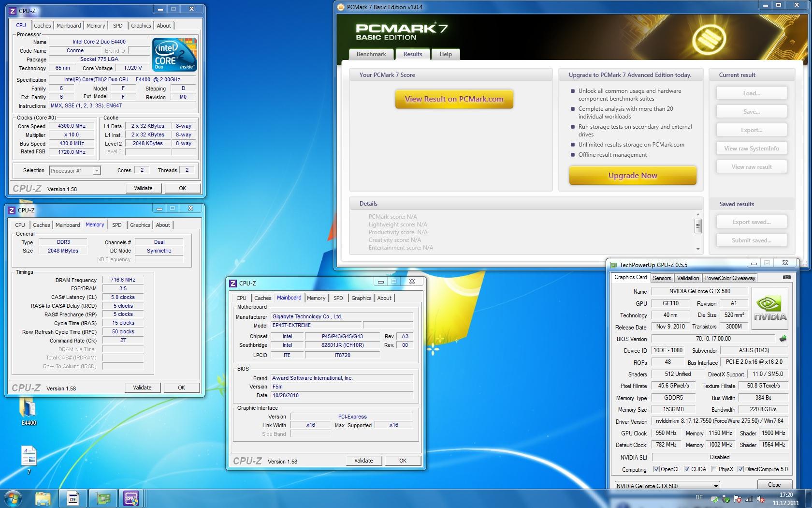Open the PowerColor Giveaway tab in GPU-Z
Viewport: 812px width, 508px height.
(730, 278)
